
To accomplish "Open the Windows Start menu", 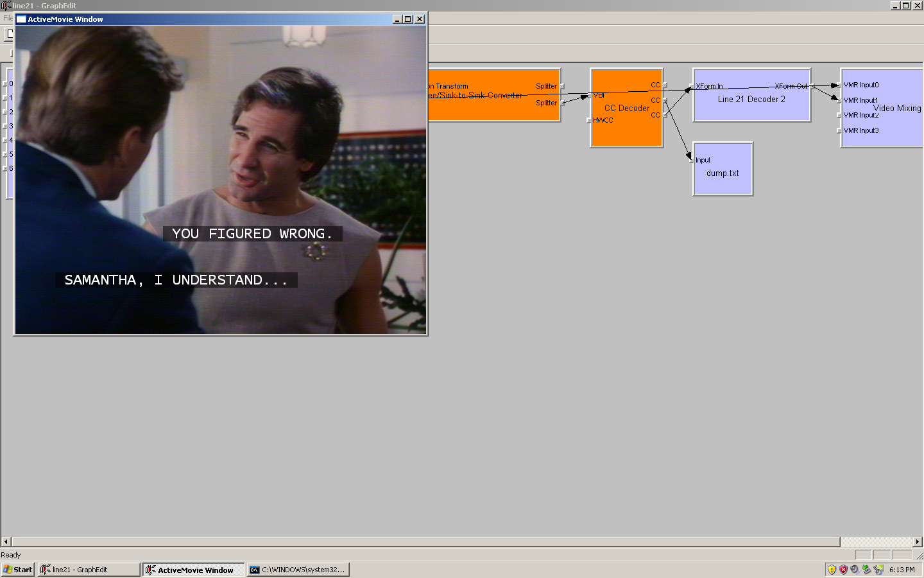I will [x=18, y=570].
